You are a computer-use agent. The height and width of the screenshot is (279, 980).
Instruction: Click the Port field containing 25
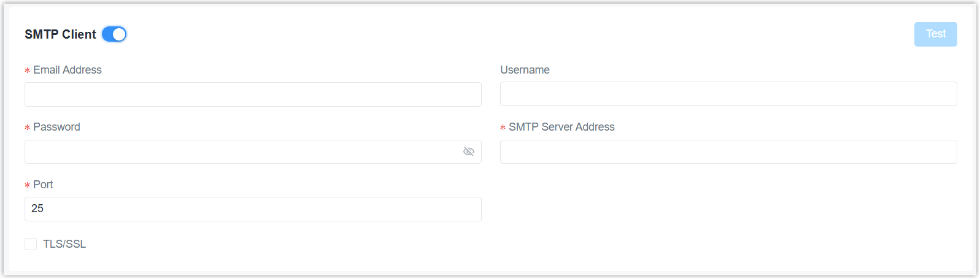253,209
